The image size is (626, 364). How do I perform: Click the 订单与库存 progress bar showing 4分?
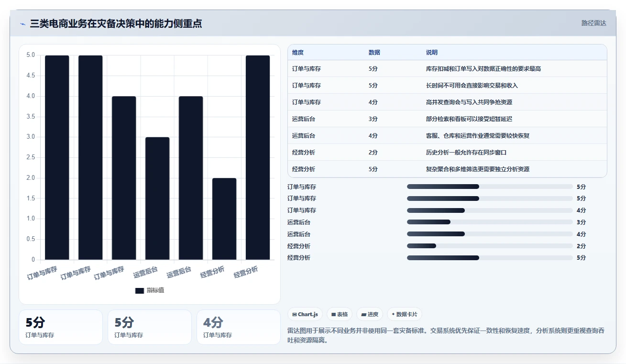click(x=490, y=210)
